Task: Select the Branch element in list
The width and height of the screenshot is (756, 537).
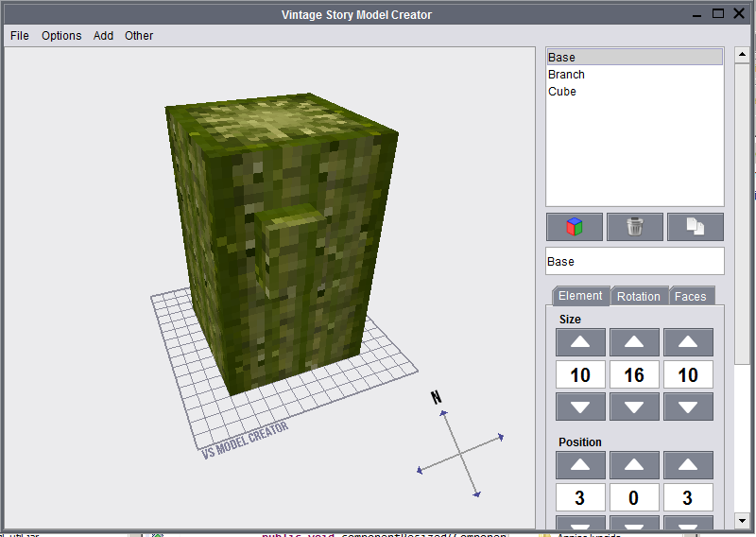Action: tap(566, 75)
